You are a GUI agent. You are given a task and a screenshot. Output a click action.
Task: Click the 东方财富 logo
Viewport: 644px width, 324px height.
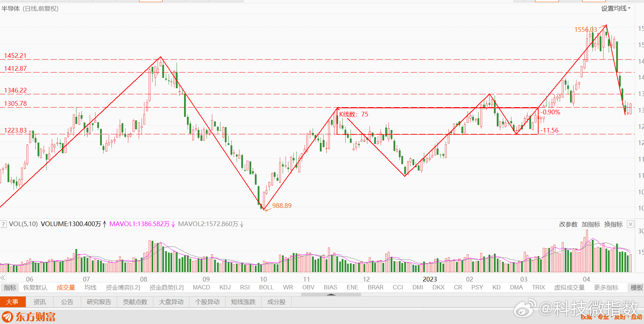point(29,316)
